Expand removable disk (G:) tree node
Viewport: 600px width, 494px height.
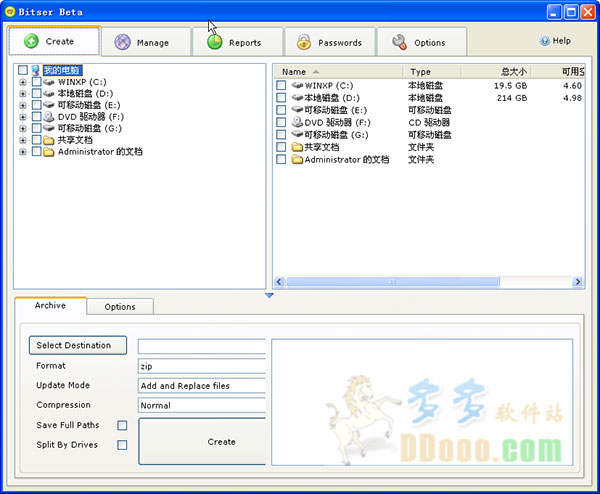click(23, 128)
